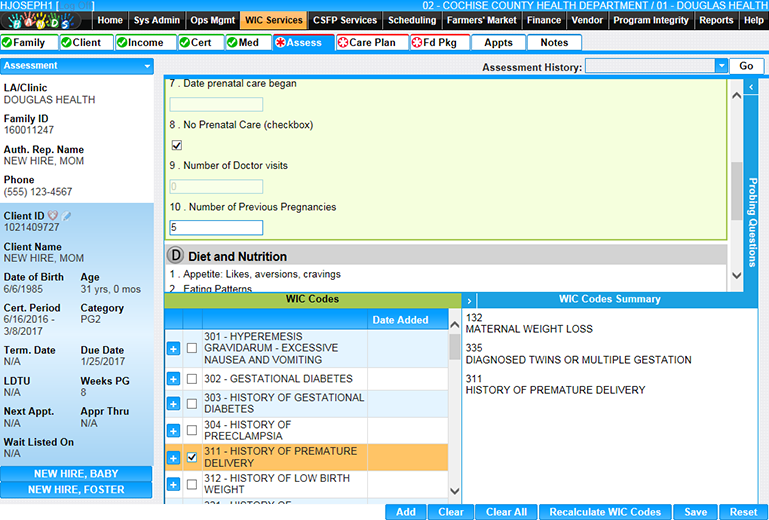Screen dimensions: 769x520
Task: Open the Farmers' Market menu
Action: pyautogui.click(x=482, y=20)
